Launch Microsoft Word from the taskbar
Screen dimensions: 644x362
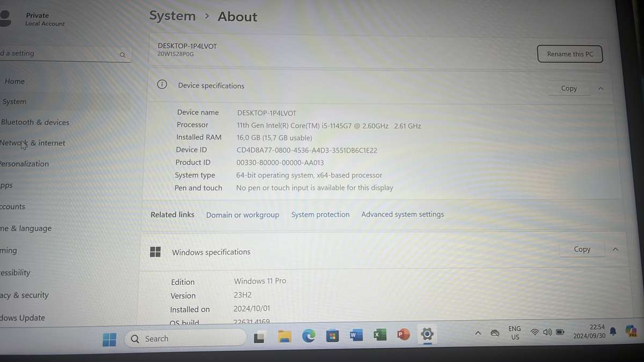[356, 335]
